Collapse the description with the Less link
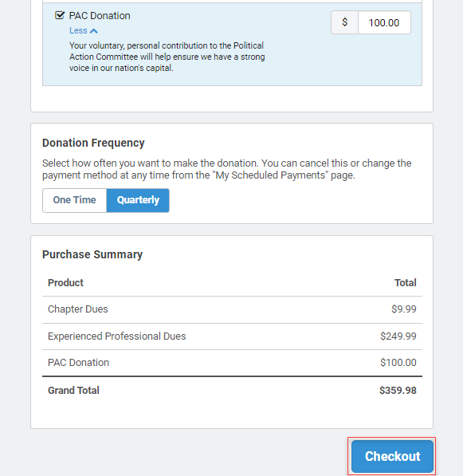The image size is (463, 476). [78, 30]
